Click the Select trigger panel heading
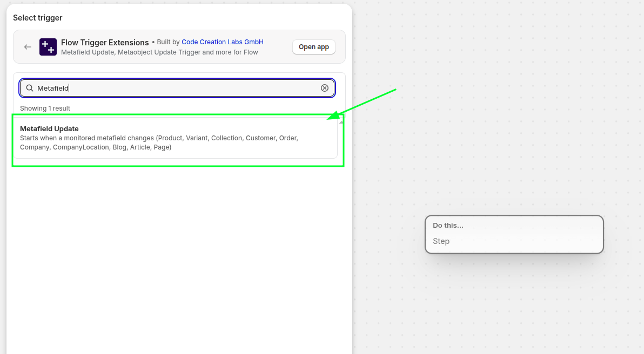 38,18
